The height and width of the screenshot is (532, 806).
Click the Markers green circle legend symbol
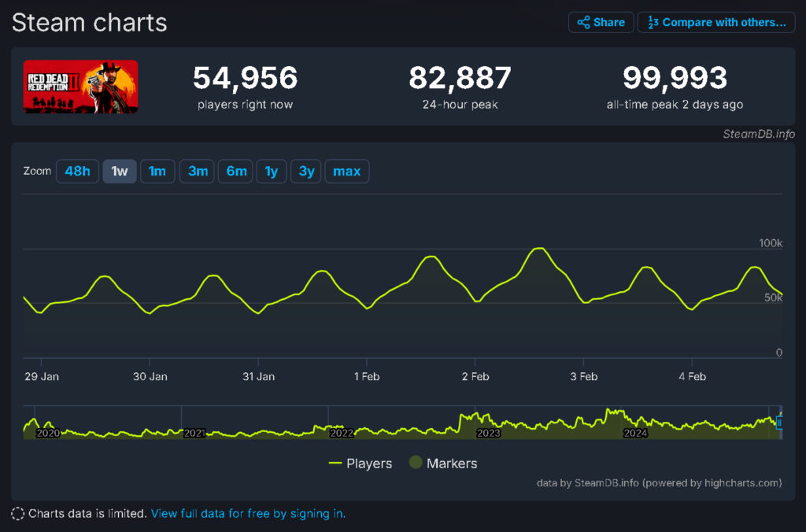coord(416,462)
